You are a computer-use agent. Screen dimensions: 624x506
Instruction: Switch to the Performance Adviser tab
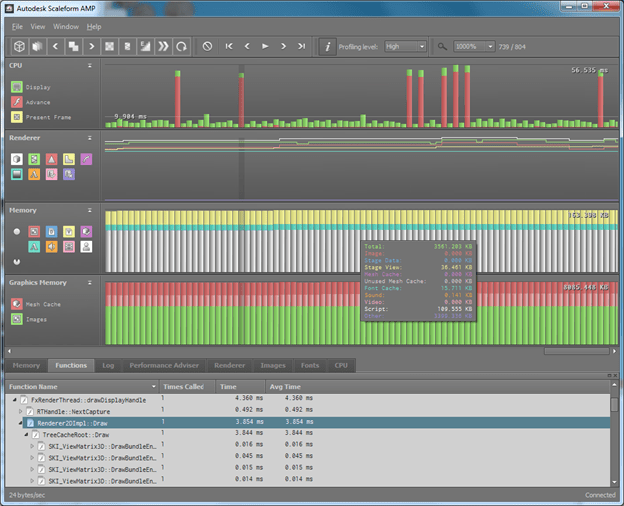(164, 365)
